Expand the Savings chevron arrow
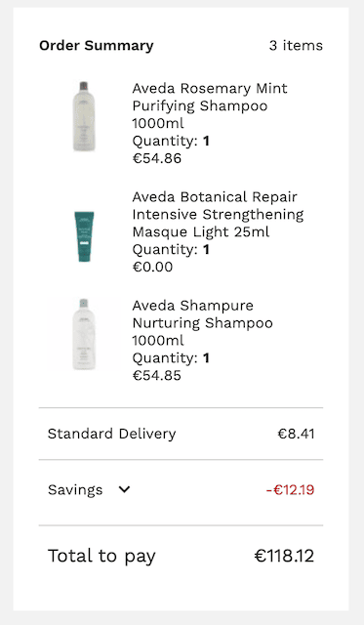Screen dimensions: 364x625 [x=124, y=489]
